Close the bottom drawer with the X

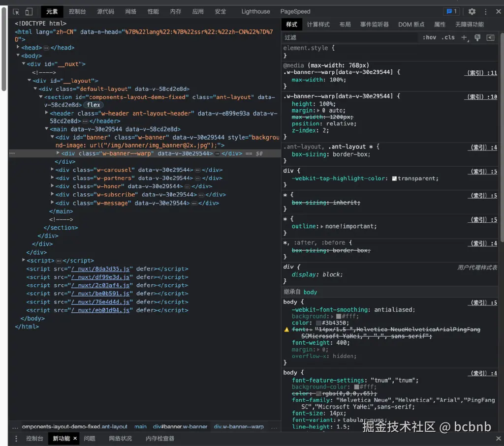coord(499,438)
